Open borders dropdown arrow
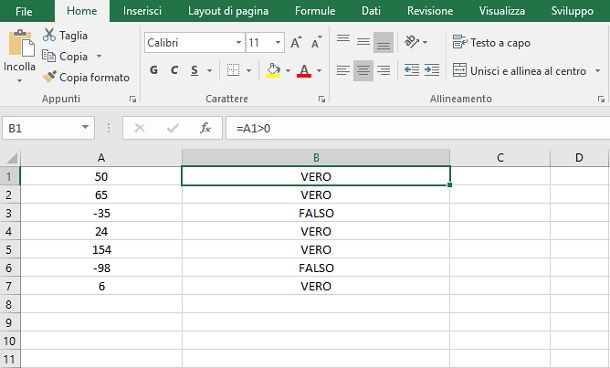 pyautogui.click(x=249, y=70)
